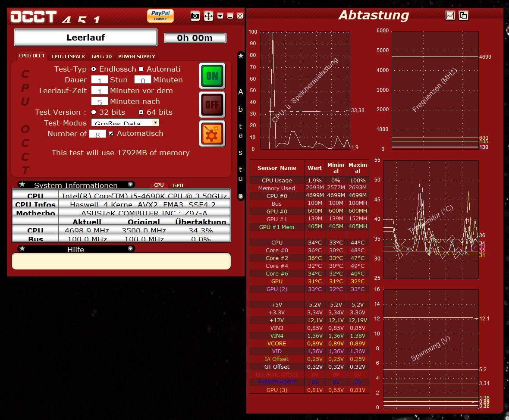Open the small down-arrow menu in title bar
This screenshot has width=509, height=420.
220,16
